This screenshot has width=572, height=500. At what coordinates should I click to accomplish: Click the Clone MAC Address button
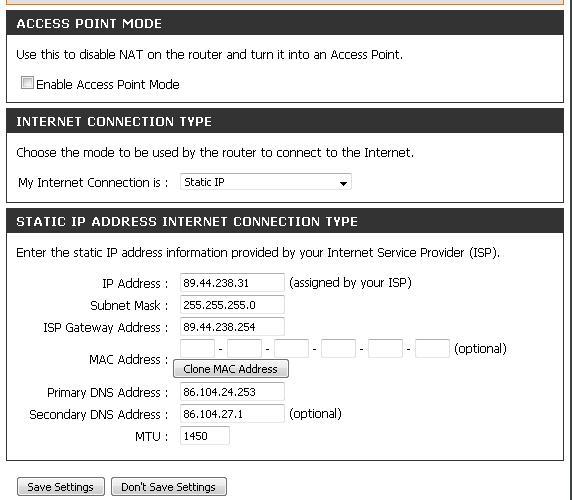tap(231, 369)
